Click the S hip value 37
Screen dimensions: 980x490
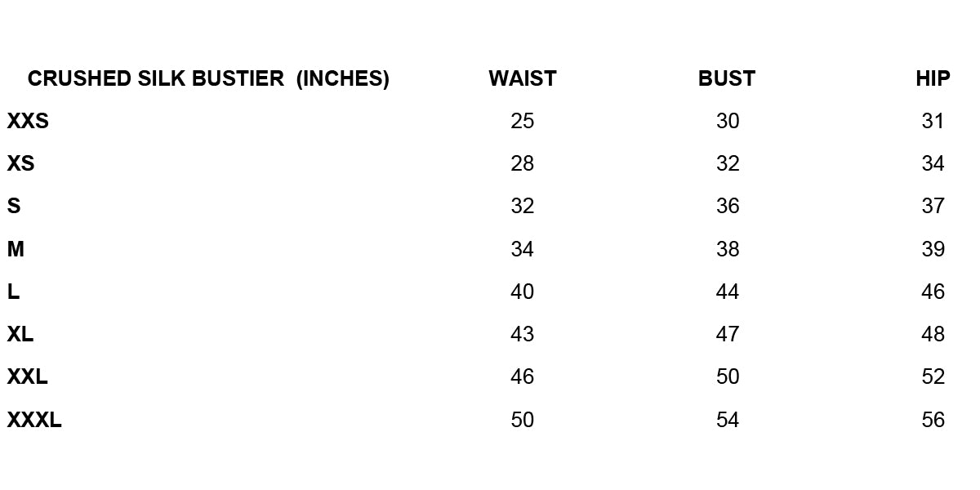[933, 207]
